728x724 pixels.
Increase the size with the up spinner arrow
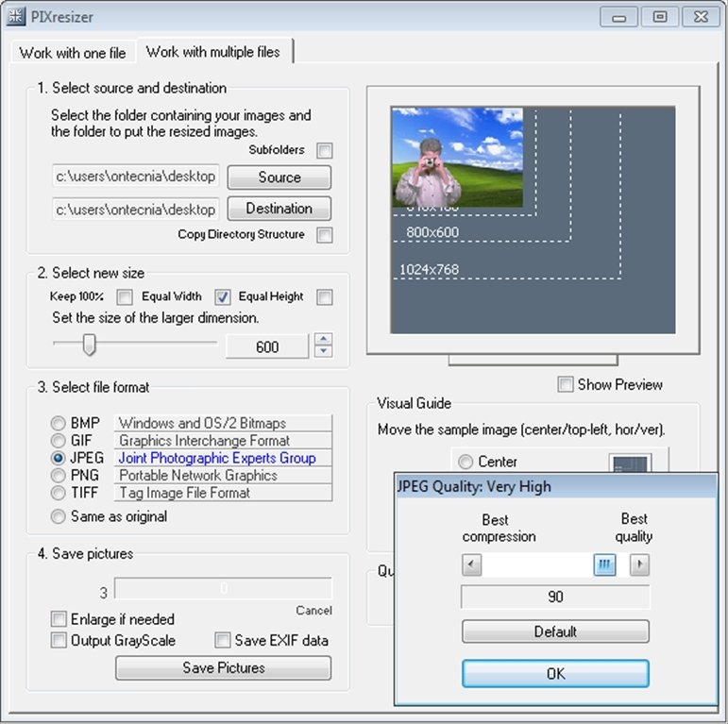coord(324,339)
